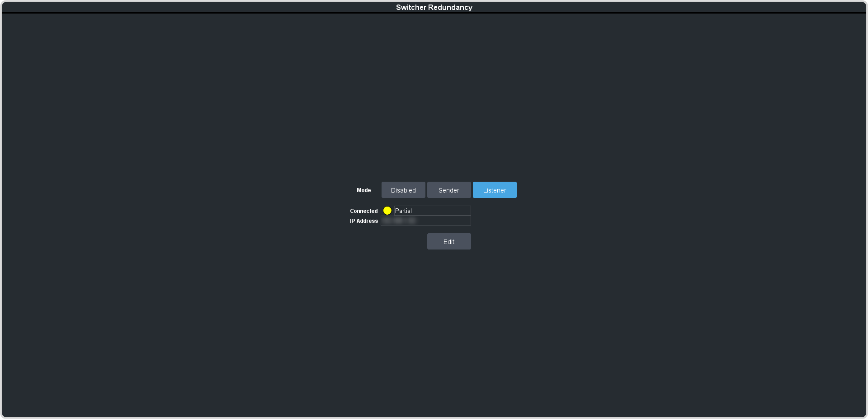The width and height of the screenshot is (868, 419).
Task: Switch redundancy mode to Sender
Action: click(x=449, y=190)
